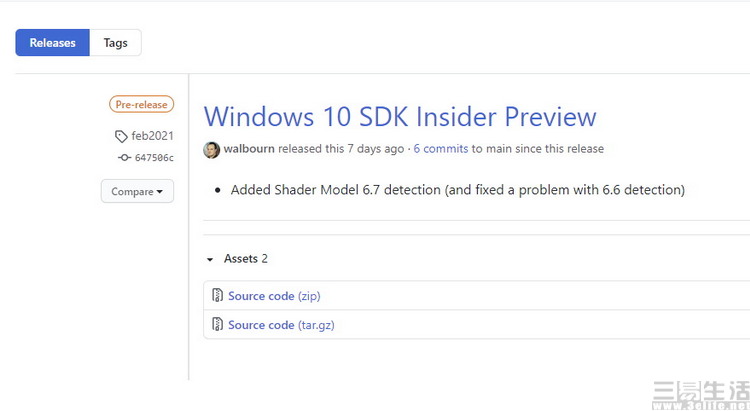The image size is (750, 411).
Task: Click the archive icon for Source code (tar.gz)
Action: pyautogui.click(x=217, y=324)
